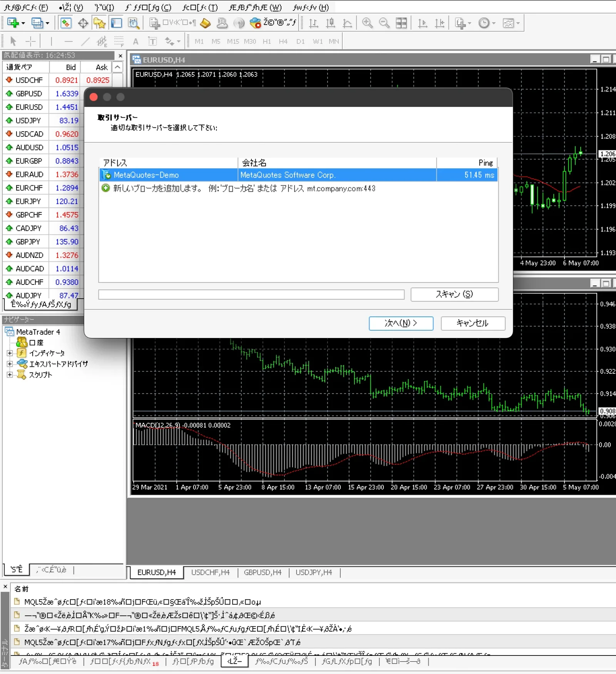The width and height of the screenshot is (616, 674).
Task: Select the horizontal line drawing tool
Action: 69,41
